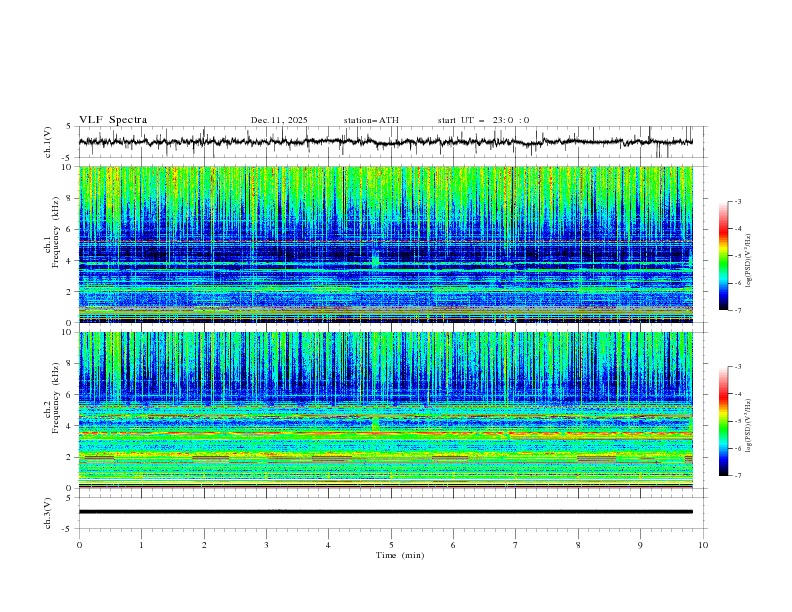This screenshot has height=612, width=792.
Task: Click the date 'Dec. 11, 2025'
Action: pyautogui.click(x=279, y=120)
